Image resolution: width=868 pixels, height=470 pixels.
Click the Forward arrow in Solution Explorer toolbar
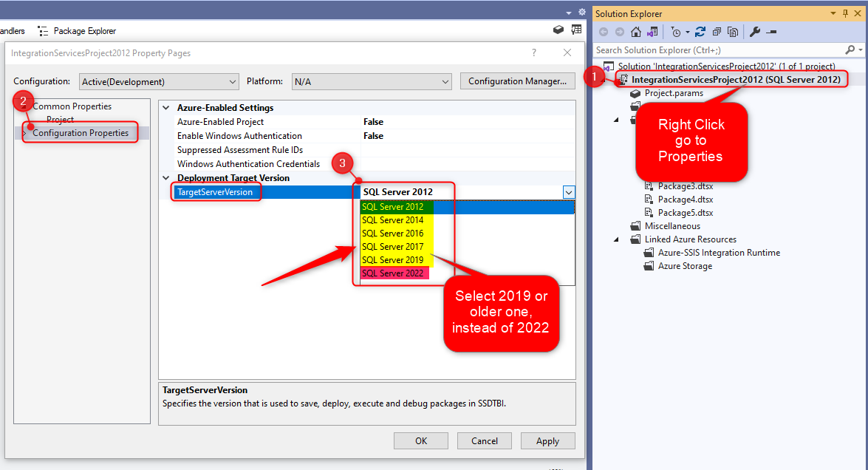point(620,32)
